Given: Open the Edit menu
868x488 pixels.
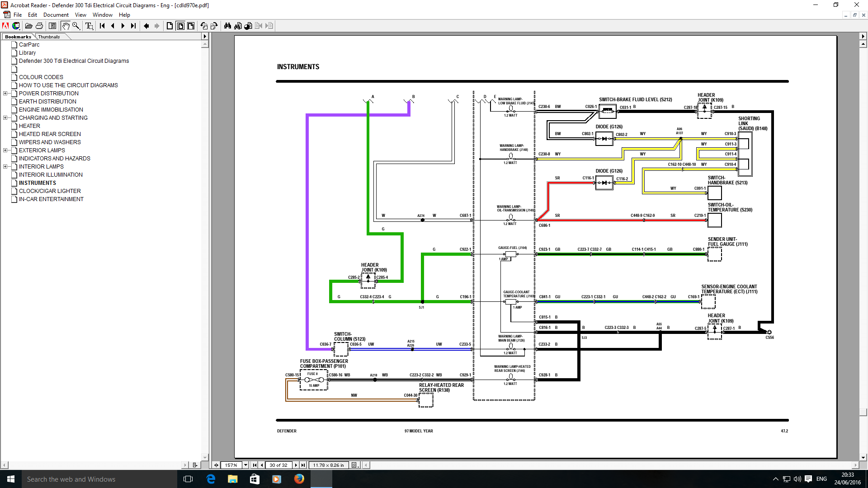Looking at the screenshot, I should pos(33,15).
